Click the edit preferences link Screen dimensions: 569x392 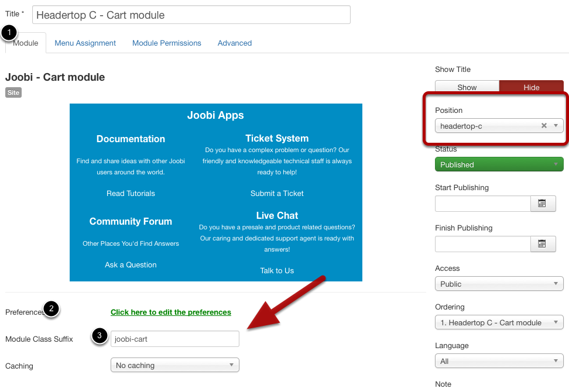pos(171,312)
